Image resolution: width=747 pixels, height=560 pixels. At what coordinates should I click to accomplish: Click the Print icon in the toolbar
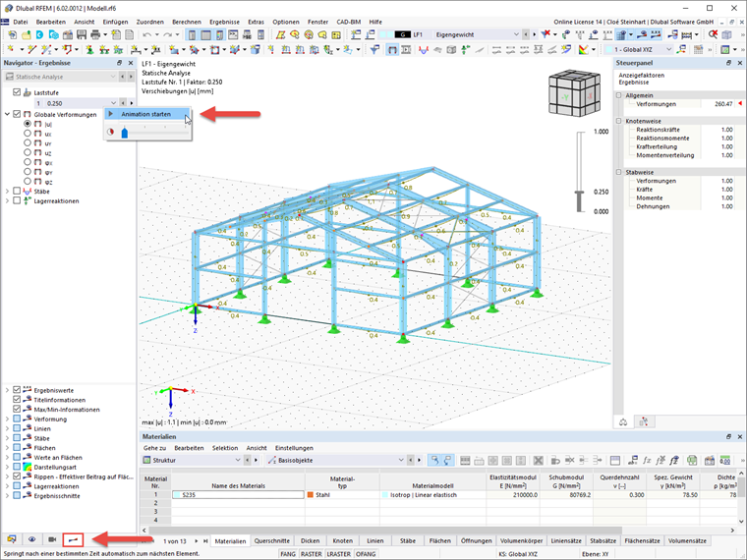click(95, 34)
